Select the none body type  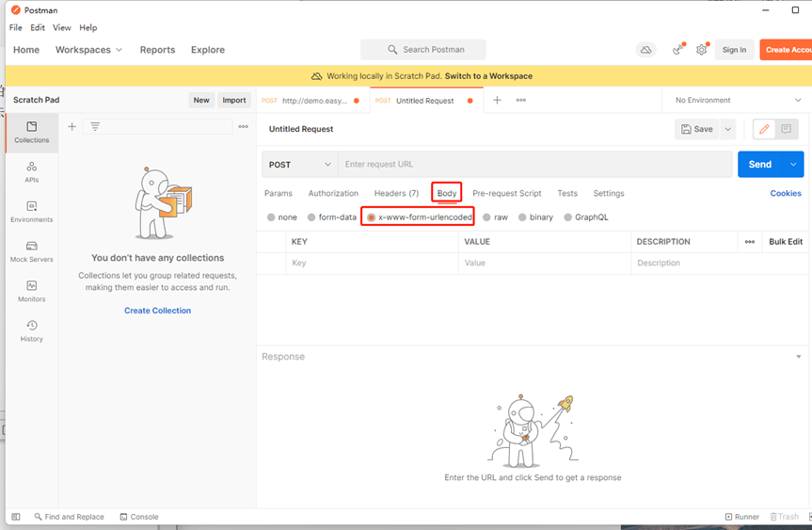282,217
